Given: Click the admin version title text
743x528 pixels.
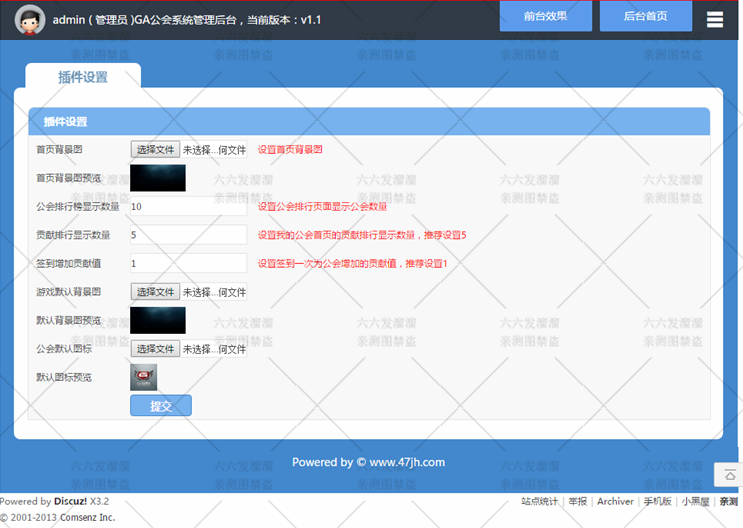Looking at the screenshot, I should [x=187, y=20].
